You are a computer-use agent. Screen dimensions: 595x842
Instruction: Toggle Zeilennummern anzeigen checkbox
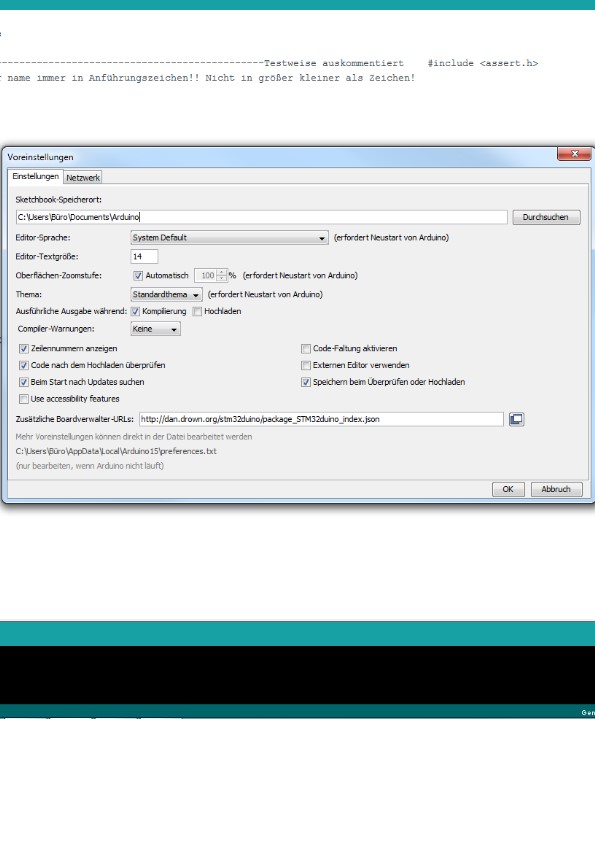tap(24, 349)
